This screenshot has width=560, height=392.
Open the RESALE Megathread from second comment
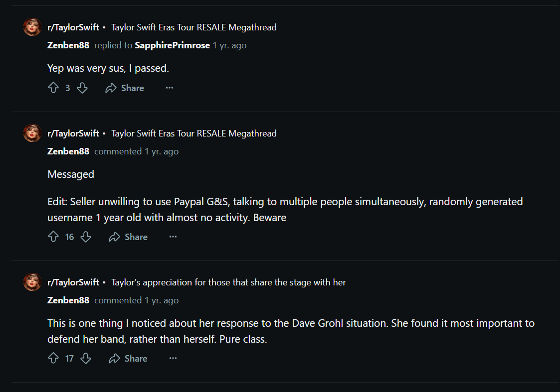pos(193,133)
